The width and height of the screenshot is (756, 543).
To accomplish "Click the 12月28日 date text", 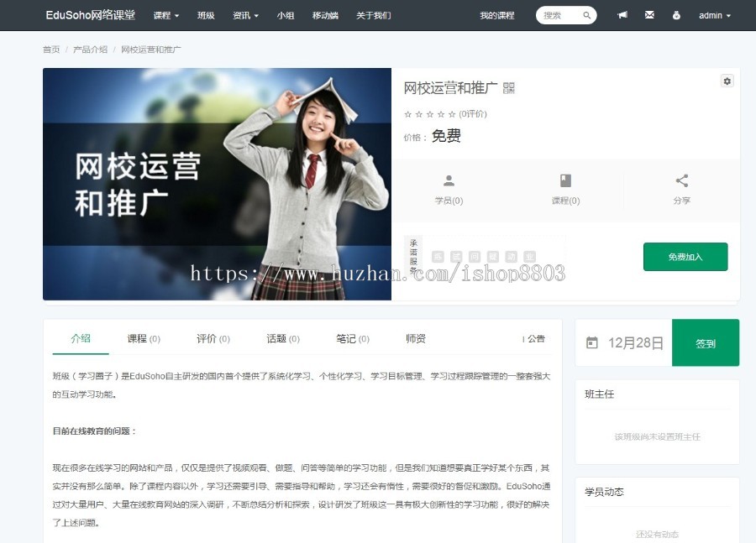I will (636, 342).
